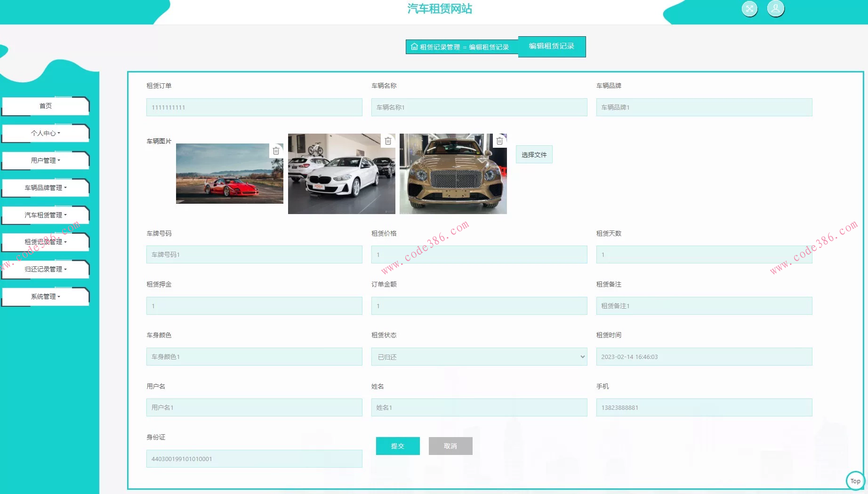Delete the white BMW image
This screenshot has height=494, width=868.
388,141
